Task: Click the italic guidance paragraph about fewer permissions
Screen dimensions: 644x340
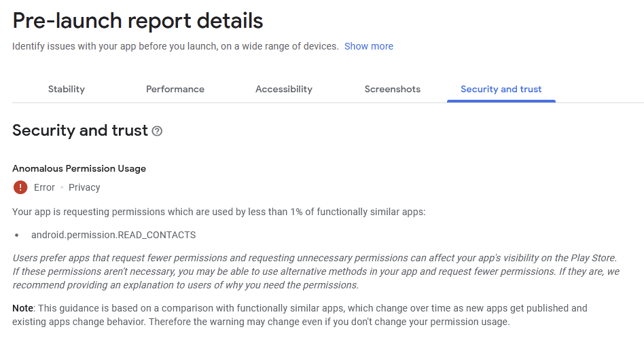Action: coord(316,271)
